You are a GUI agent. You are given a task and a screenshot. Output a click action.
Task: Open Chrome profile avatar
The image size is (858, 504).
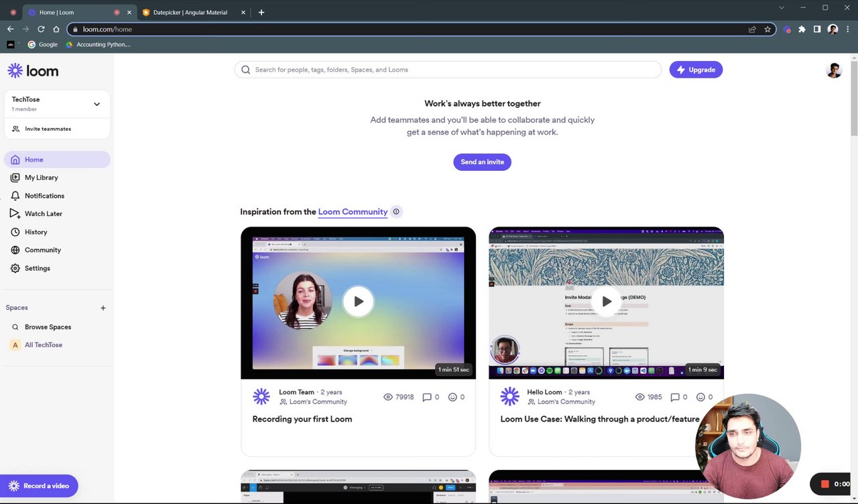[x=833, y=29]
